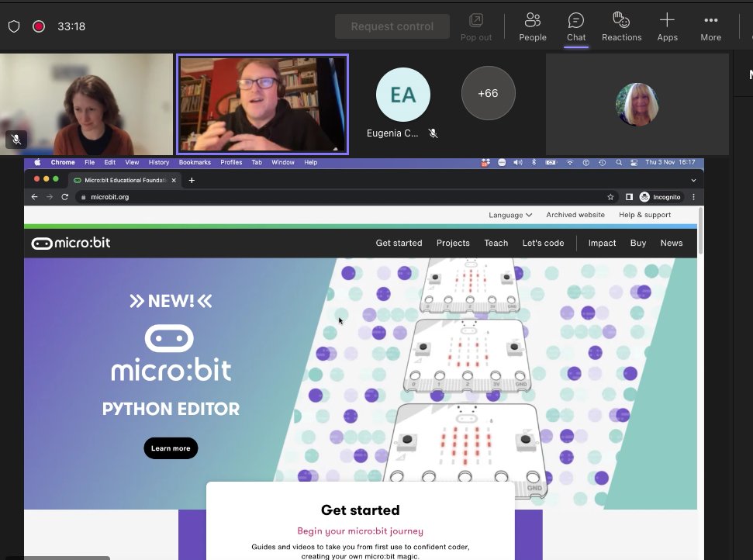Open the Bookmarks menu
Viewport: 753px width, 560px height.
[195, 162]
